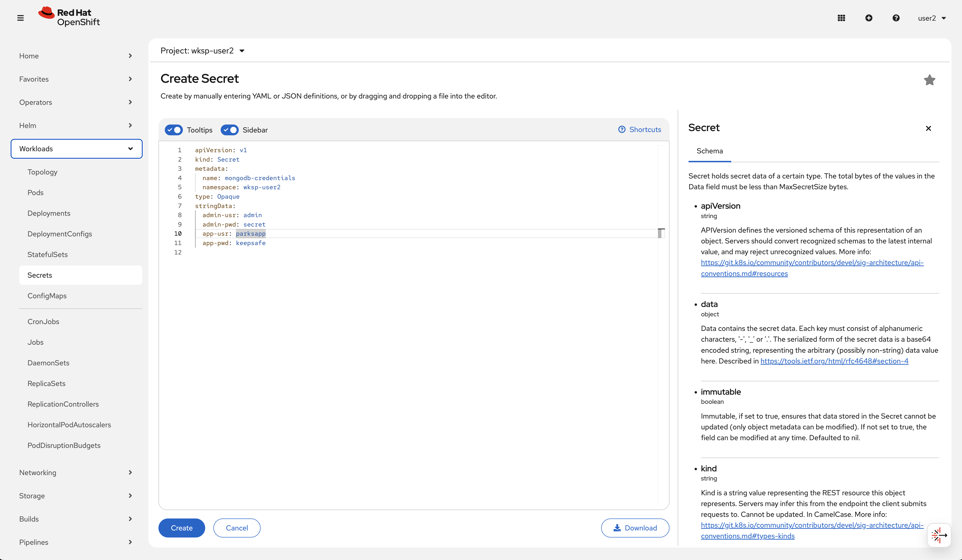Select the Schema tab
The image size is (962, 560).
click(709, 151)
